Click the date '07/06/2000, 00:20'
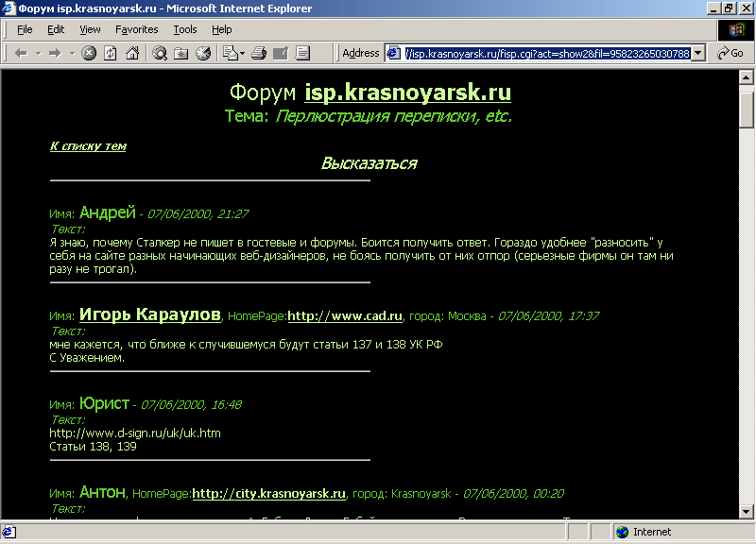 coord(513,494)
